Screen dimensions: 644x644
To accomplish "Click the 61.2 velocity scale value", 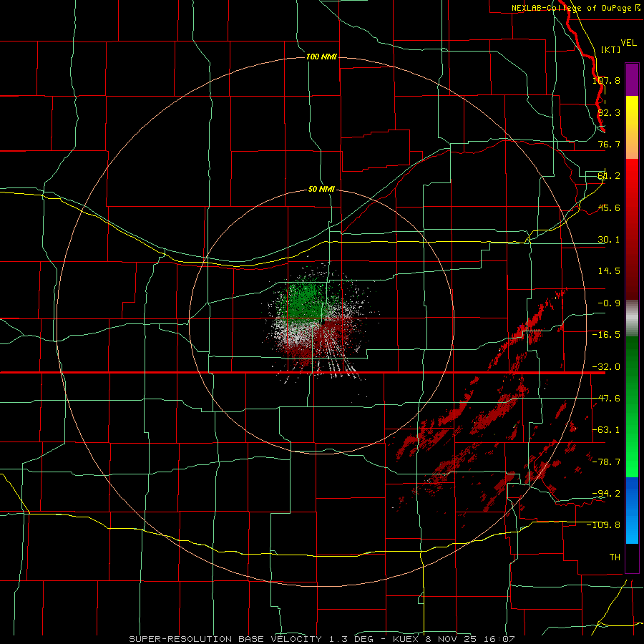I will (609, 176).
